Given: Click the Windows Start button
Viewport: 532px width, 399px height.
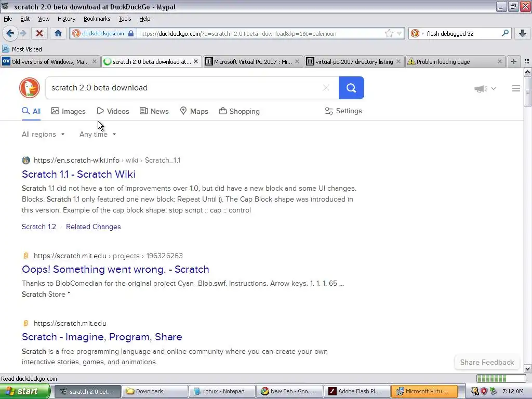Looking at the screenshot, I should pos(25,391).
